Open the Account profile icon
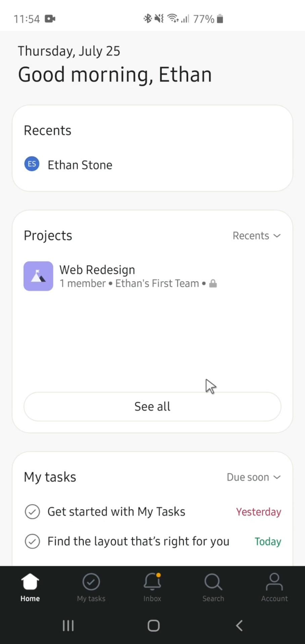Viewport: 305px width, 644px height. [274, 582]
